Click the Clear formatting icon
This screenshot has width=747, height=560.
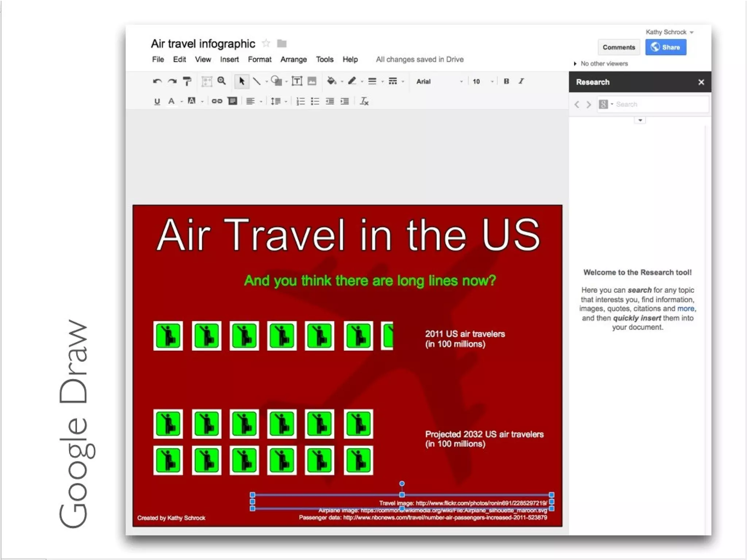(x=364, y=101)
